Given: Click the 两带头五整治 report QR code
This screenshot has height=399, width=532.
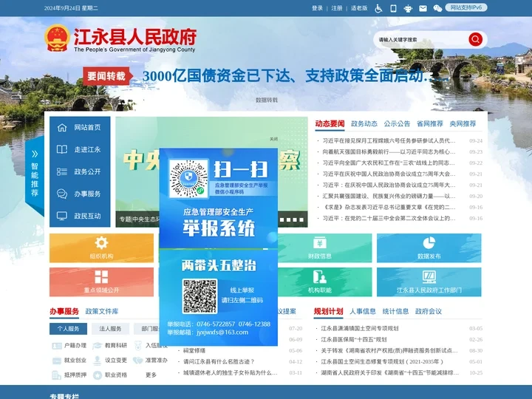Looking at the screenshot, I should (x=199, y=296).
